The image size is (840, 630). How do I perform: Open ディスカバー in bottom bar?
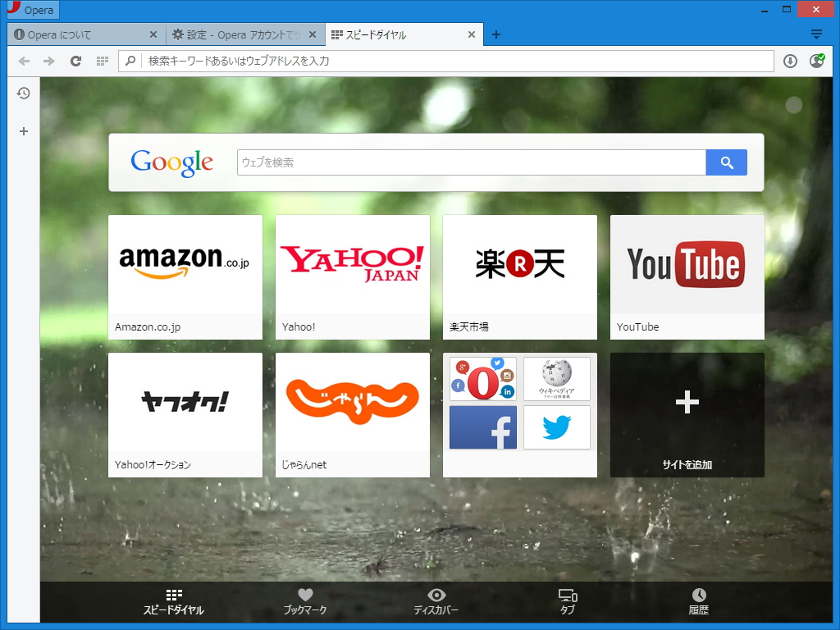(x=436, y=601)
